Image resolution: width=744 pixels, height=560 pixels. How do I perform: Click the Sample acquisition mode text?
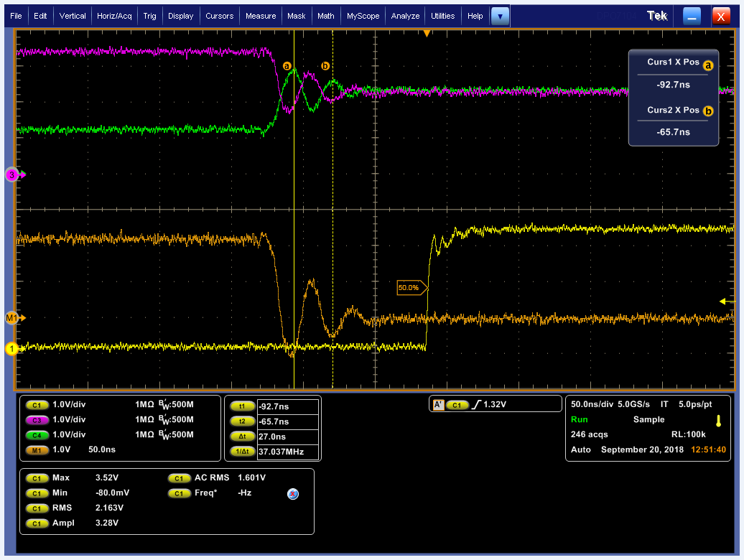pos(648,420)
